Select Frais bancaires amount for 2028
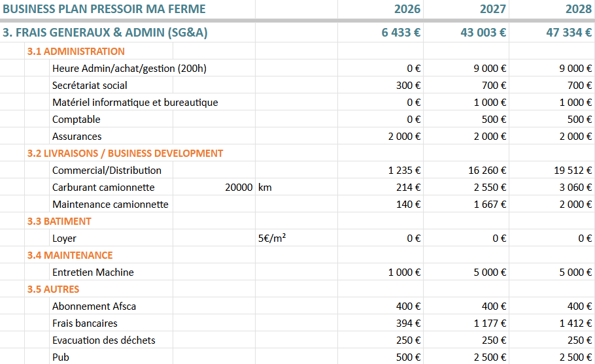This screenshot has width=595, height=364. (x=575, y=323)
